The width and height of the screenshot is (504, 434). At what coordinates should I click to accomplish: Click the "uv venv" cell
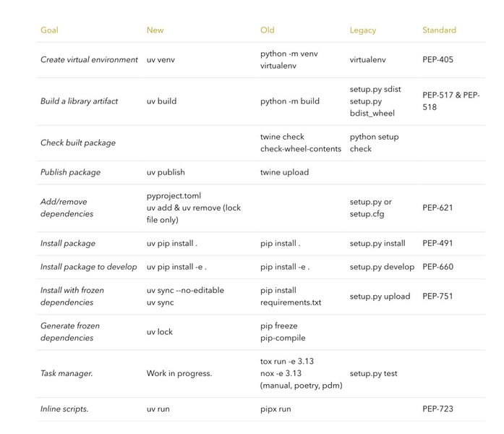coord(162,60)
